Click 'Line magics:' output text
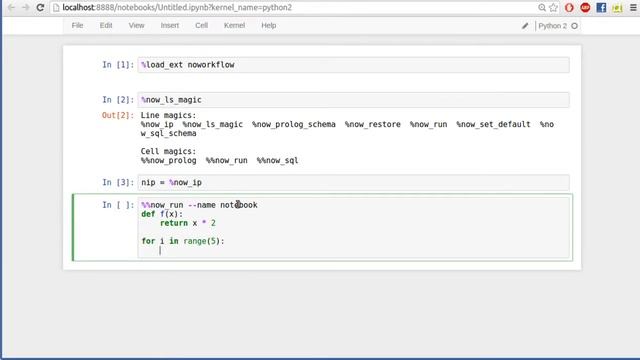The width and height of the screenshot is (640, 360). pyautogui.click(x=168, y=116)
